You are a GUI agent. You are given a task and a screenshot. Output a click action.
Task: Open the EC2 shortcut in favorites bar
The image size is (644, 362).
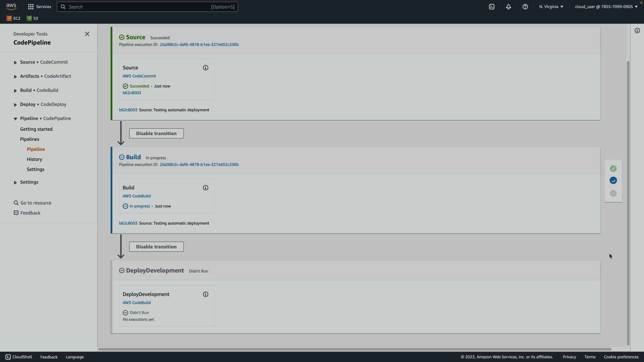pos(14,18)
